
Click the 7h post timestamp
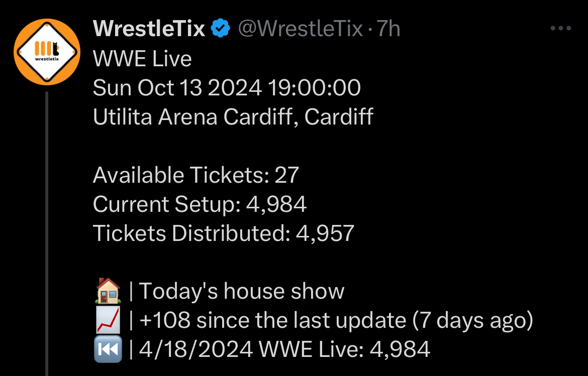pos(388,29)
